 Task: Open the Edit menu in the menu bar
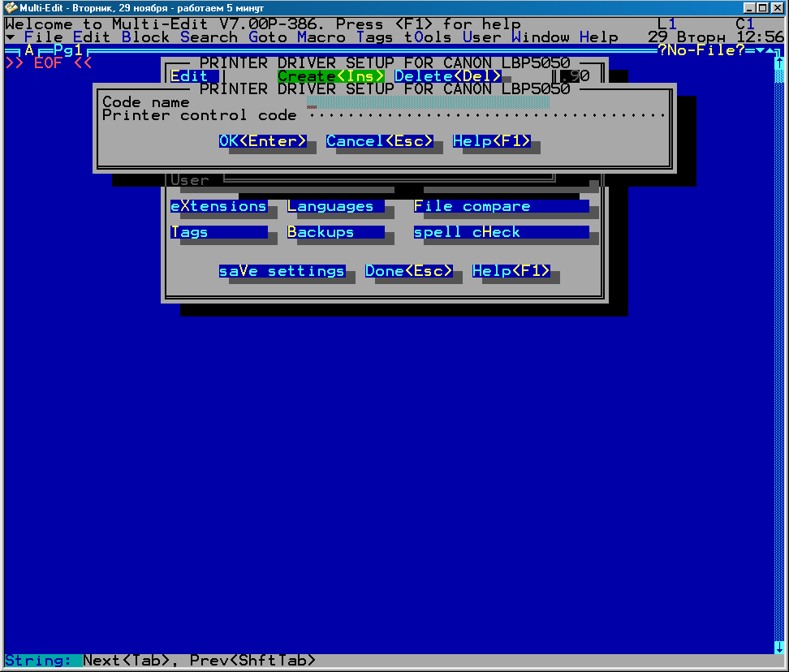pos(92,37)
